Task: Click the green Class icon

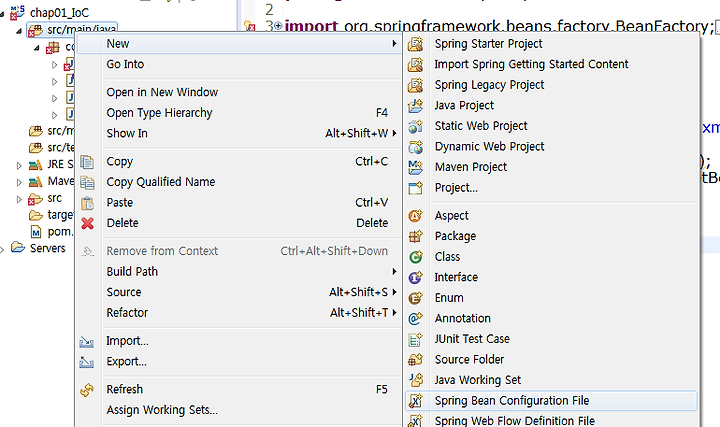Action: tap(416, 257)
